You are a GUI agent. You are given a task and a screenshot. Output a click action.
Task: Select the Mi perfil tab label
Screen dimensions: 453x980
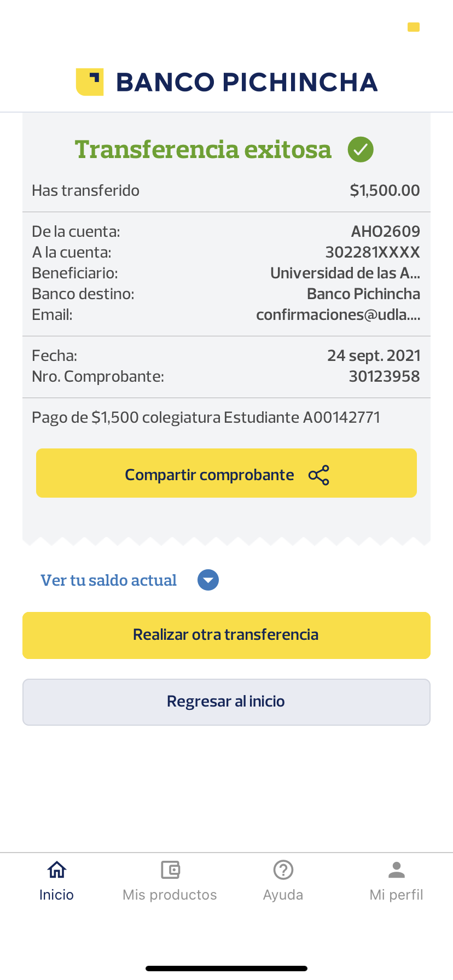coord(397,895)
